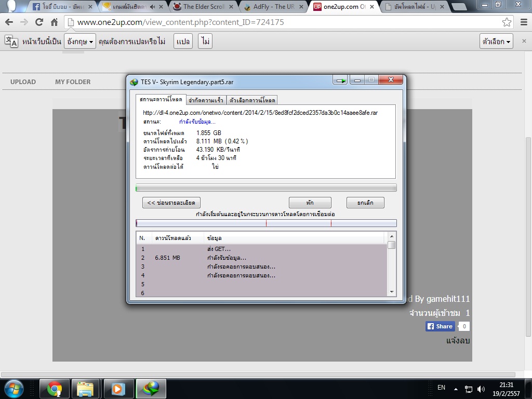
Task: Click the network tray icon
Action: (x=469, y=389)
